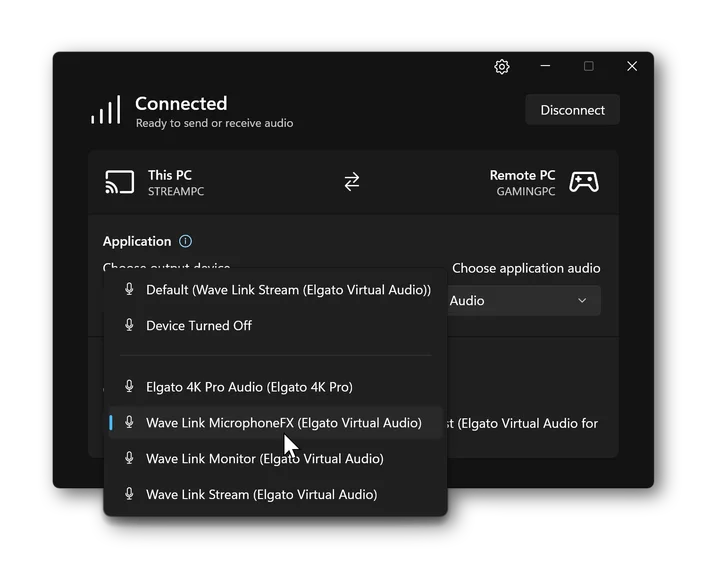This screenshot has height=583, width=702.
Task: Minimize the window
Action: 545,66
